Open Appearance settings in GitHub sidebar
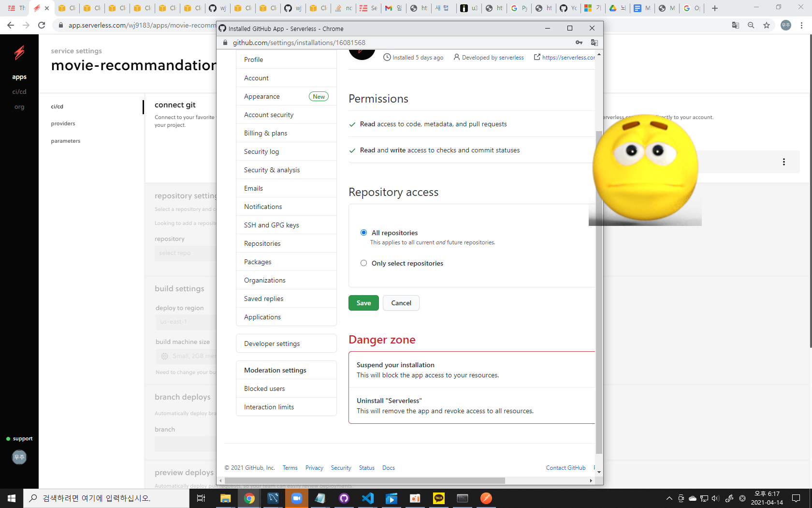This screenshot has width=812, height=508. coord(286,96)
